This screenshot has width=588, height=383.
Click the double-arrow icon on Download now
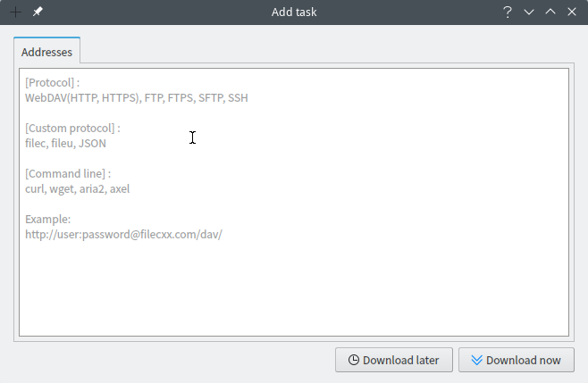coord(476,360)
